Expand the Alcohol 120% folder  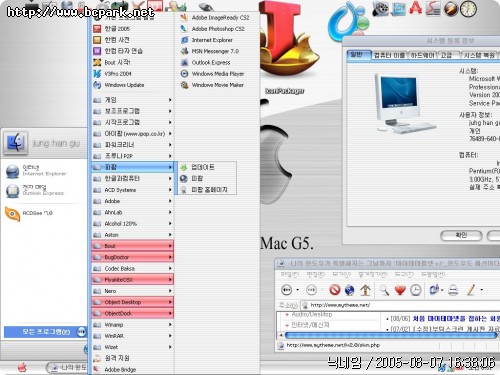tap(133, 224)
